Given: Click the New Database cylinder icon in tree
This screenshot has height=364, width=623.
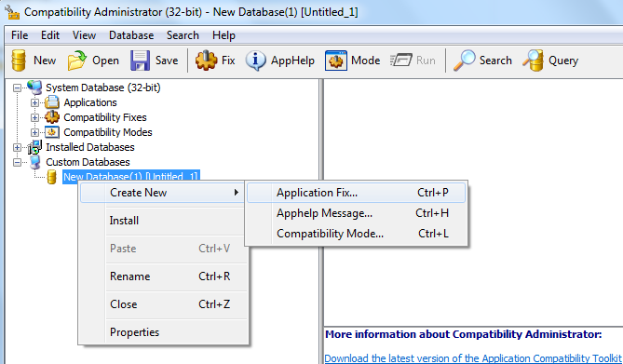Looking at the screenshot, I should [51, 177].
